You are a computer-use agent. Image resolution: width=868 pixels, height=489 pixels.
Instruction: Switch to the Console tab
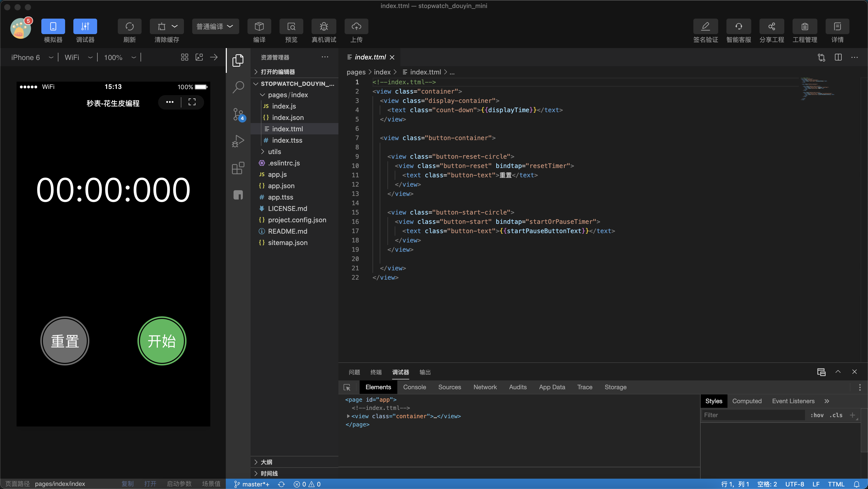tap(414, 387)
